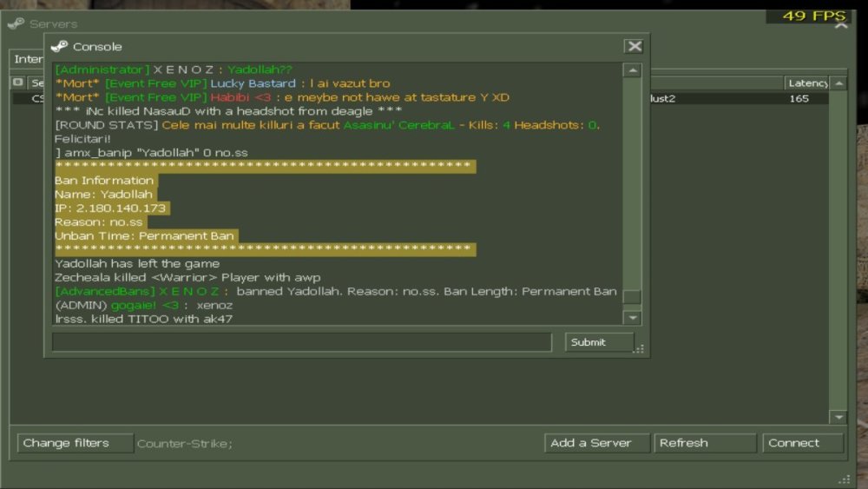The height and width of the screenshot is (489, 868).
Task: Sort servers by the Latency column
Action: (x=806, y=83)
